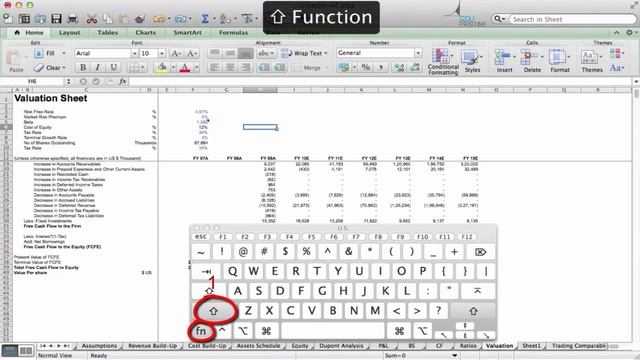Viewport: 640px width, 360px height.
Task: Click the Format painter brush icon
Action: [140, 19]
